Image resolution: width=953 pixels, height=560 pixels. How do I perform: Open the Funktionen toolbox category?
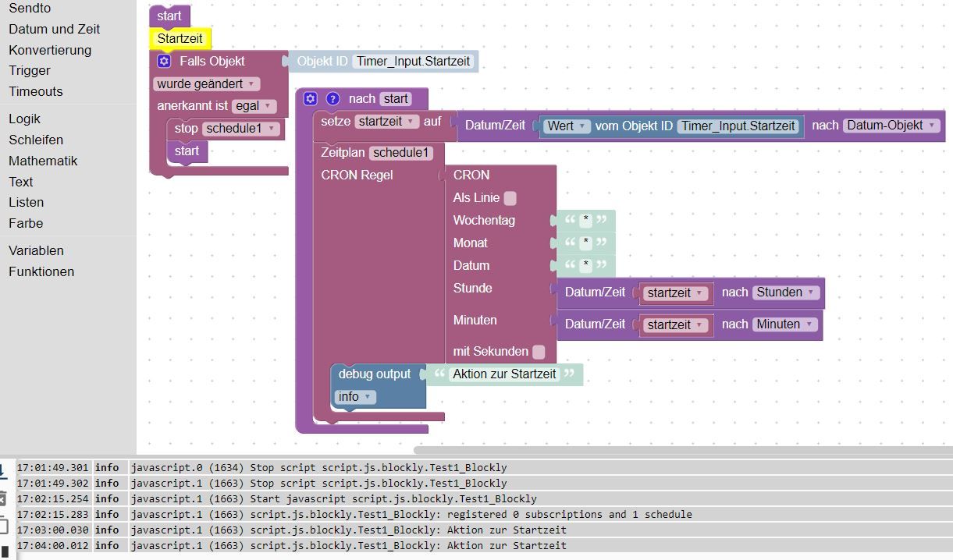tap(41, 271)
